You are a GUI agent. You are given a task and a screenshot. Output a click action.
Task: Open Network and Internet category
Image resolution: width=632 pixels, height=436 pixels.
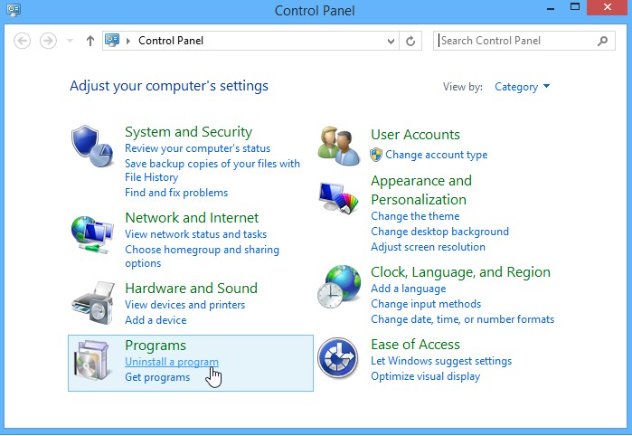click(191, 218)
